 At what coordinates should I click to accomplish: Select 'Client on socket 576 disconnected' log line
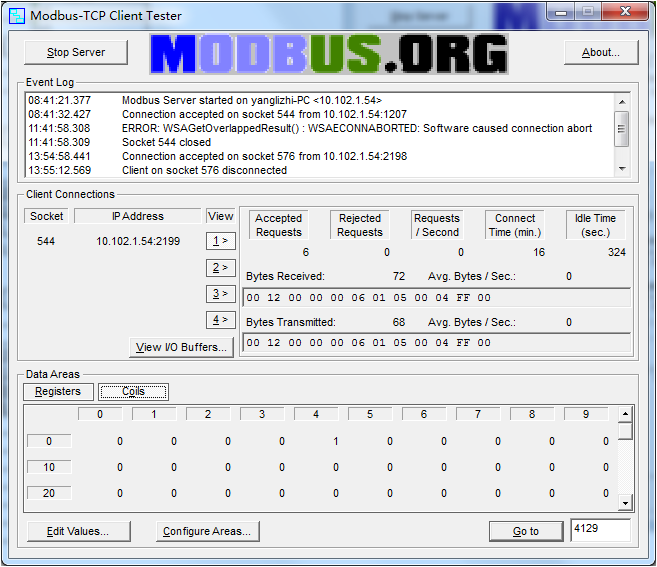tap(158, 171)
